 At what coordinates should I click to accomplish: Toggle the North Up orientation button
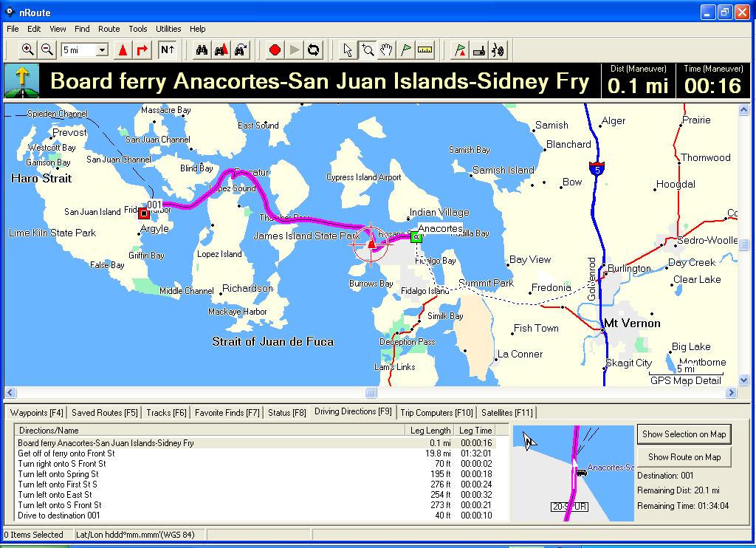tap(168, 49)
